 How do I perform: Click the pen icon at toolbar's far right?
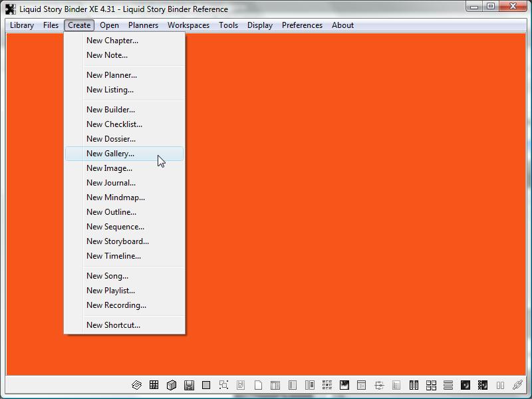[517, 385]
